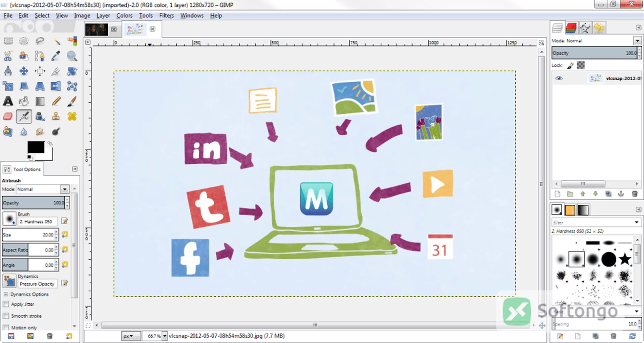Select the Heal tool

tap(72, 116)
